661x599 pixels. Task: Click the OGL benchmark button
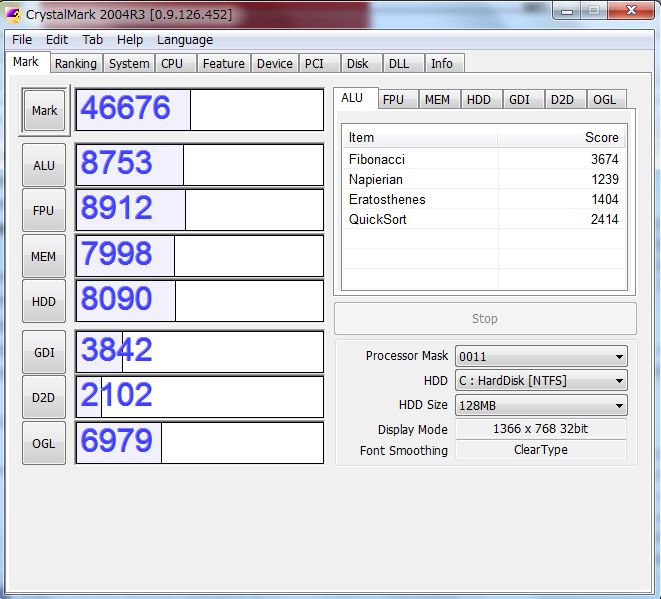pyautogui.click(x=44, y=443)
